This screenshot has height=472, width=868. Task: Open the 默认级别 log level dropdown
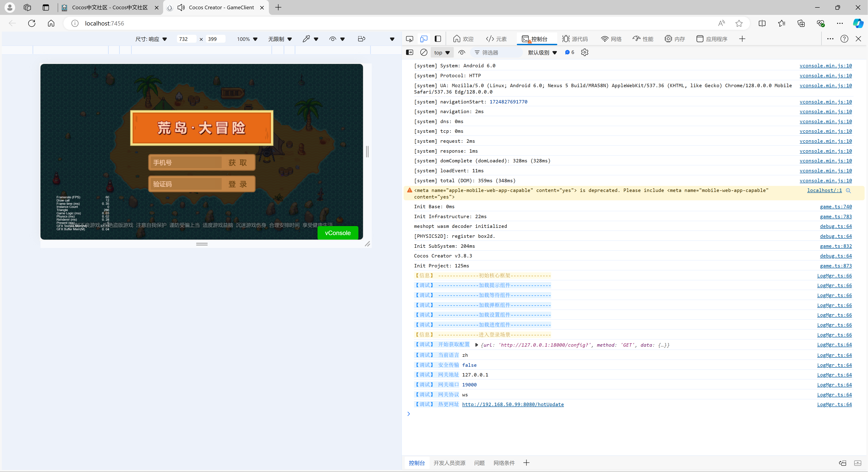tap(542, 53)
